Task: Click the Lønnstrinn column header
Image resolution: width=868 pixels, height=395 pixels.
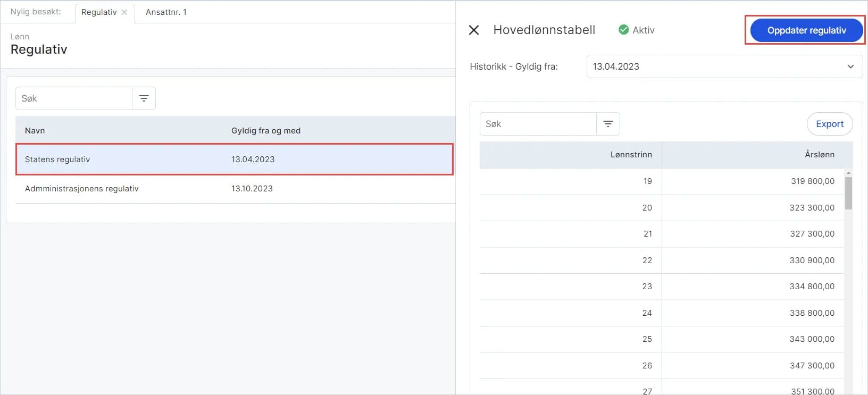Action: 631,155
